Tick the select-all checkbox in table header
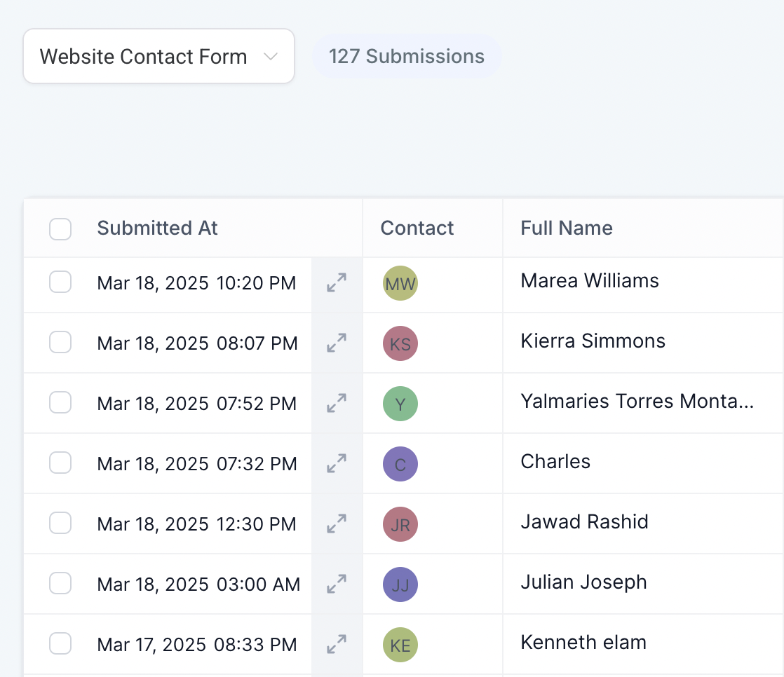This screenshot has width=784, height=677. click(x=60, y=228)
